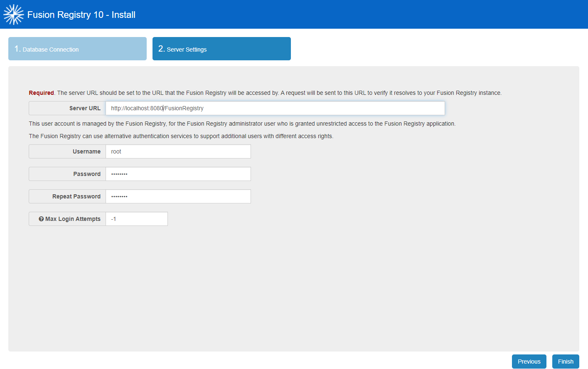The image size is (588, 369).
Task: Click the red Required text
Action: pyautogui.click(x=41, y=93)
